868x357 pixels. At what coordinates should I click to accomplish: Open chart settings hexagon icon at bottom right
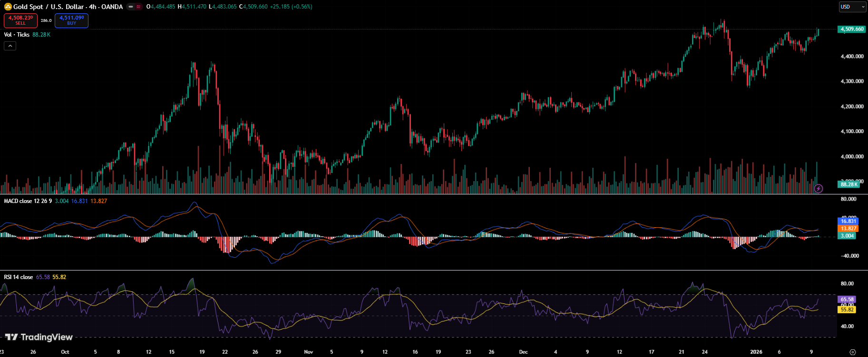click(x=852, y=352)
